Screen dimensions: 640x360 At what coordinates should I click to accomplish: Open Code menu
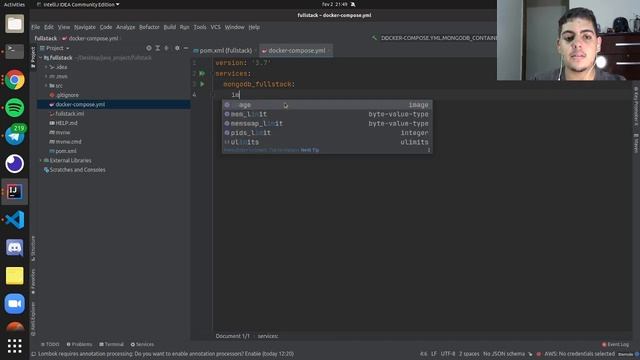tap(106, 27)
